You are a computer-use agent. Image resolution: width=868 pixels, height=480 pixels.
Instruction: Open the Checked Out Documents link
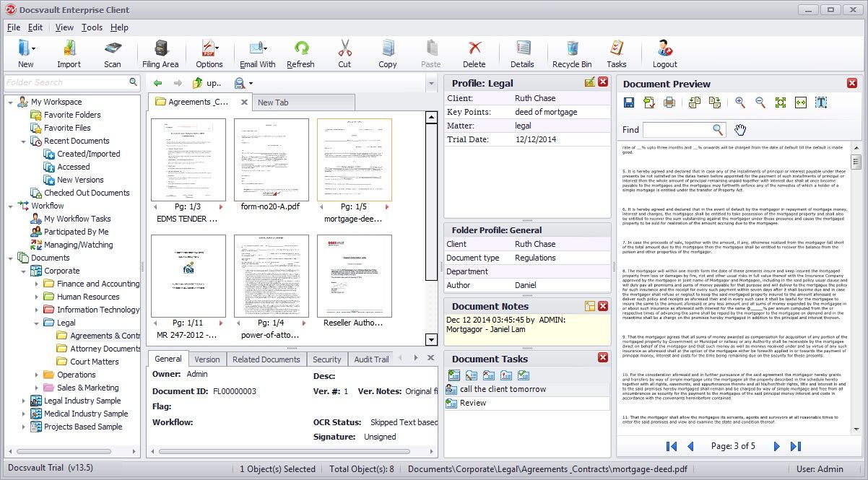tap(87, 193)
